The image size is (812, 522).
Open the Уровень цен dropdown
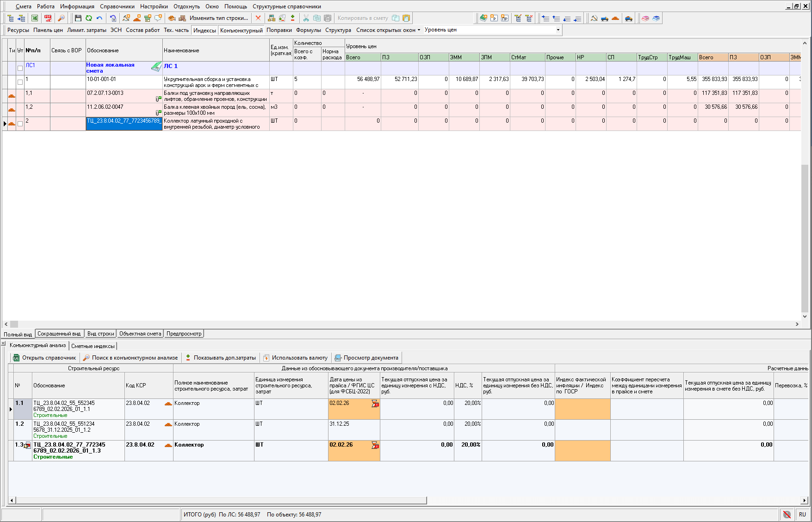click(x=558, y=30)
